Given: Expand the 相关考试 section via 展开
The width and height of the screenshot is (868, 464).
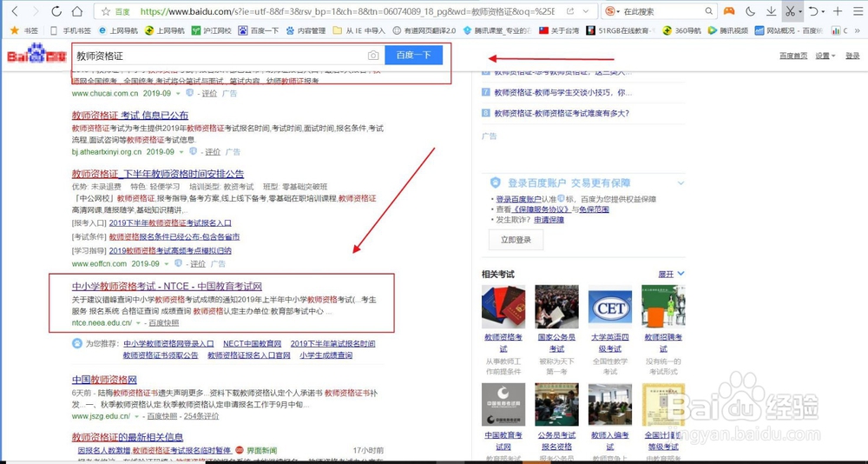Looking at the screenshot, I should [671, 274].
